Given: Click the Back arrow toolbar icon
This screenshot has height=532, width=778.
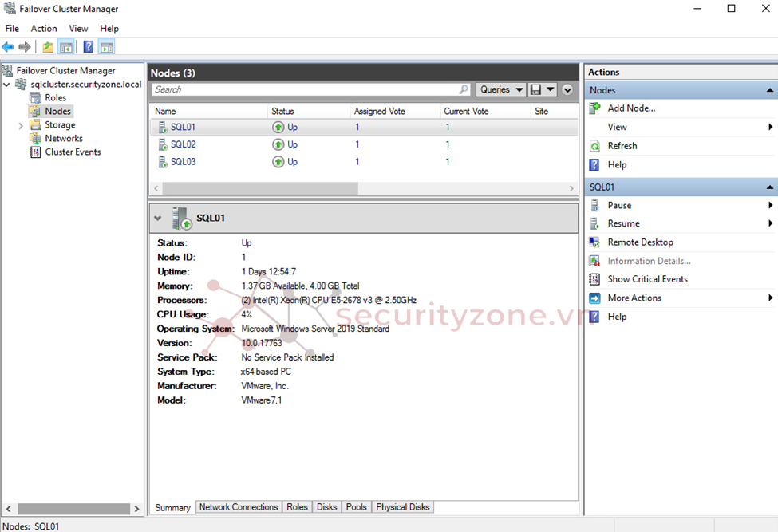Looking at the screenshot, I should coord(8,47).
